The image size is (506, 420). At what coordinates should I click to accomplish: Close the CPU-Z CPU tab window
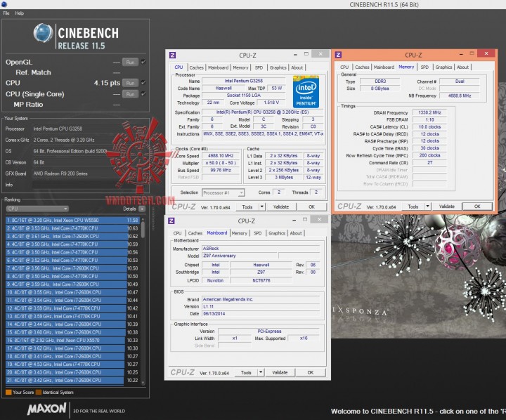coord(320,54)
